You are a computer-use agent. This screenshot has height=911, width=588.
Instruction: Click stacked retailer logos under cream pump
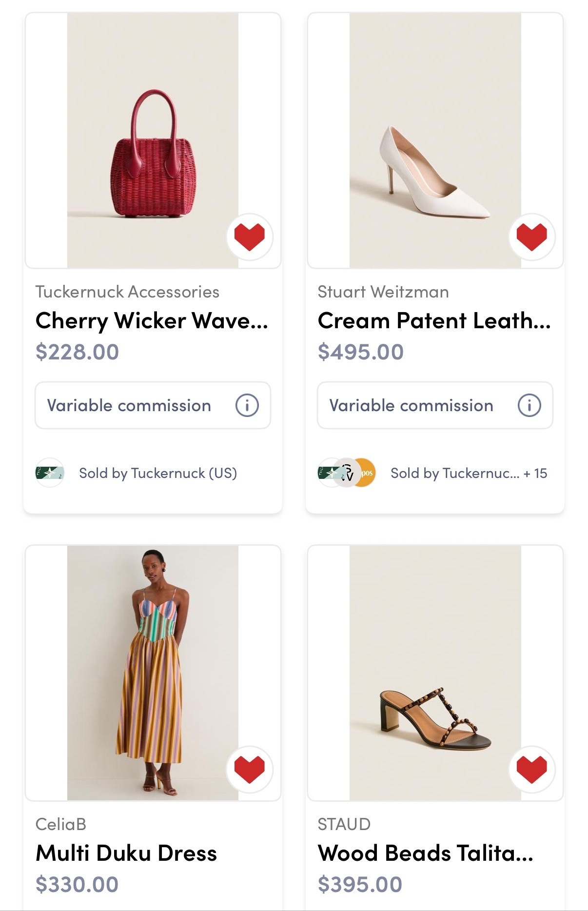coord(347,473)
